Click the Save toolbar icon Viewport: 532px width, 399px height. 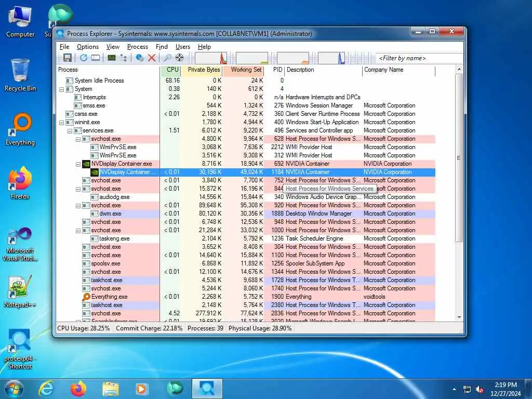68,58
